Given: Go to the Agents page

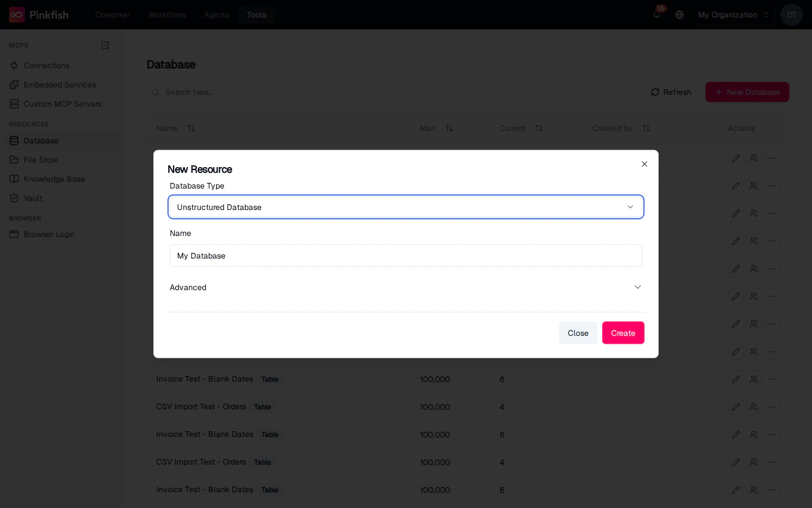Looking at the screenshot, I should click(x=217, y=15).
